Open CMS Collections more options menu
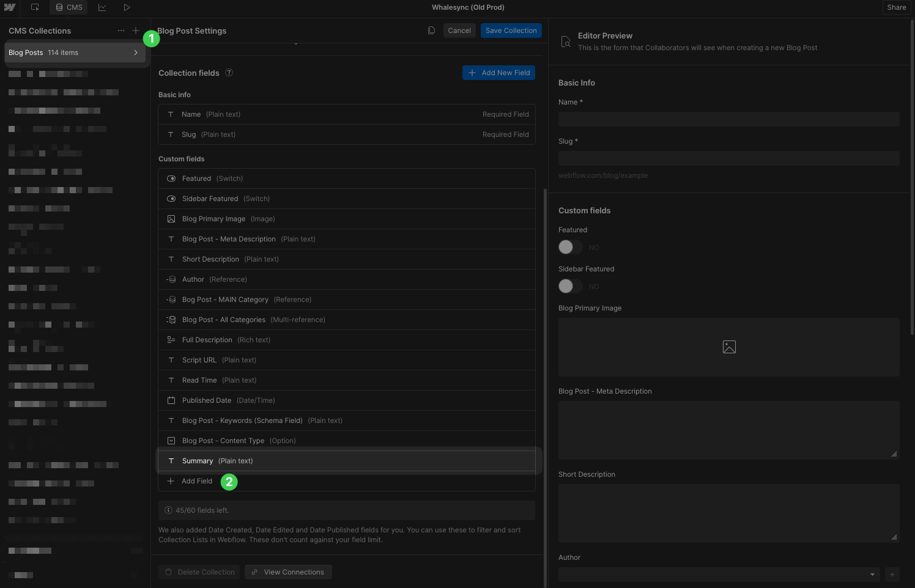Image resolution: width=915 pixels, height=588 pixels. pos(121,31)
